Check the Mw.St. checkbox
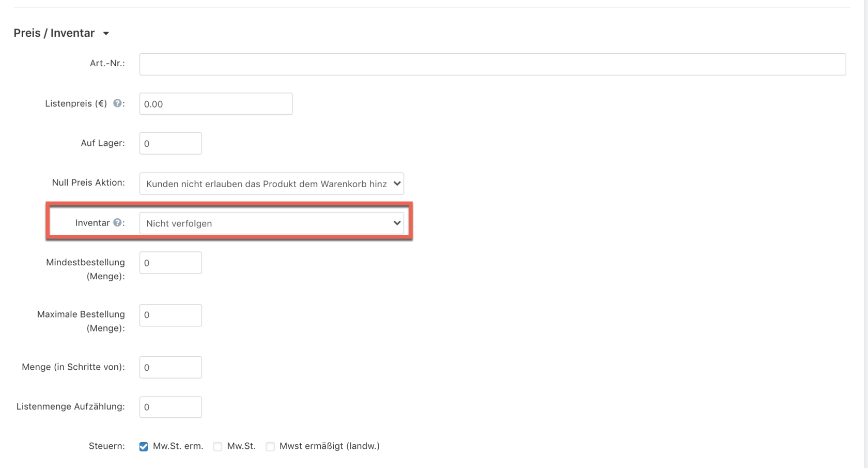This screenshot has width=868, height=468. (x=218, y=446)
